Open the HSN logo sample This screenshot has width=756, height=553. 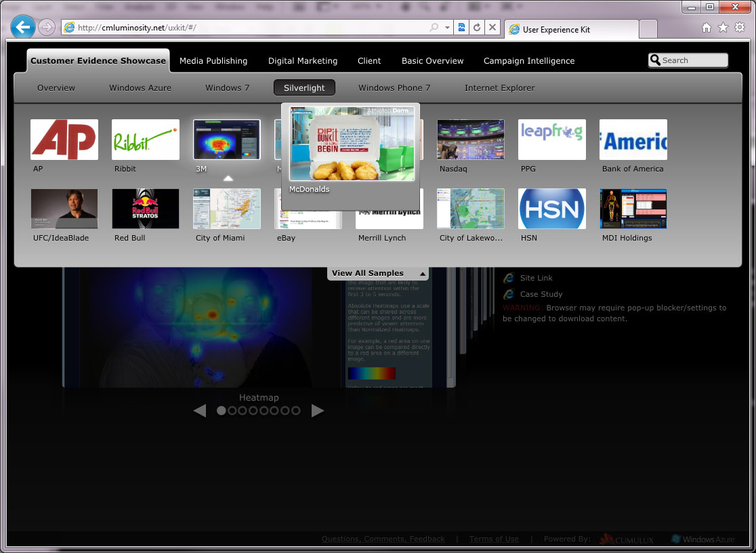pyautogui.click(x=551, y=209)
